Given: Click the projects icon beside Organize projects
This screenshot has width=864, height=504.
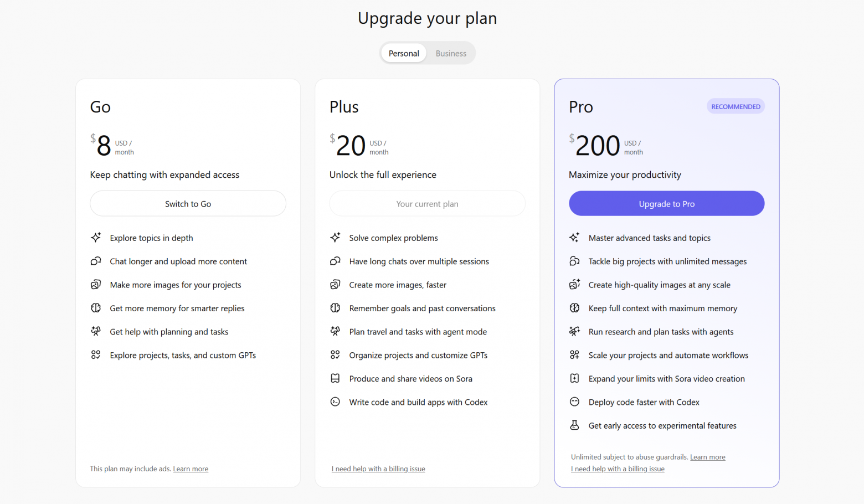Looking at the screenshot, I should pyautogui.click(x=335, y=355).
